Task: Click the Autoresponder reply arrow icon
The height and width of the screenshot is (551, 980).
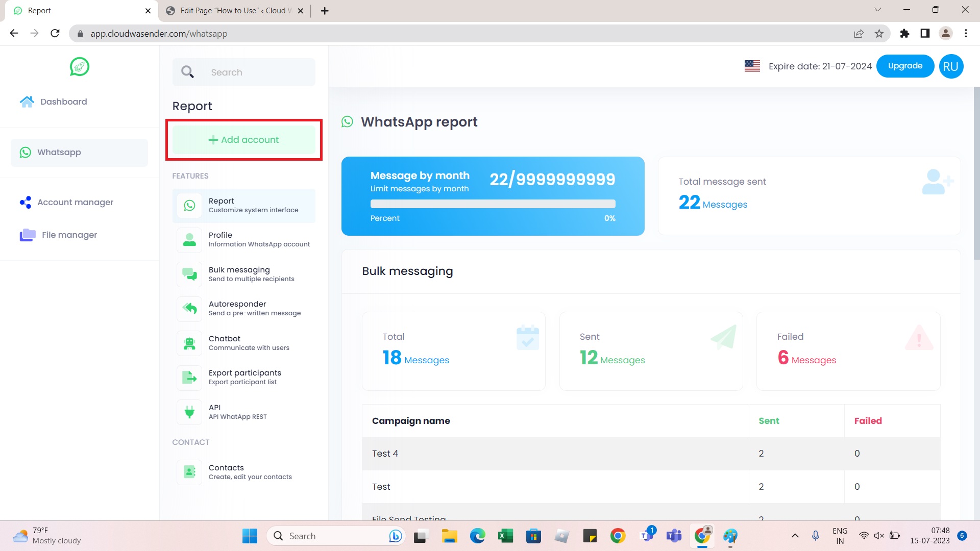Action: (189, 309)
